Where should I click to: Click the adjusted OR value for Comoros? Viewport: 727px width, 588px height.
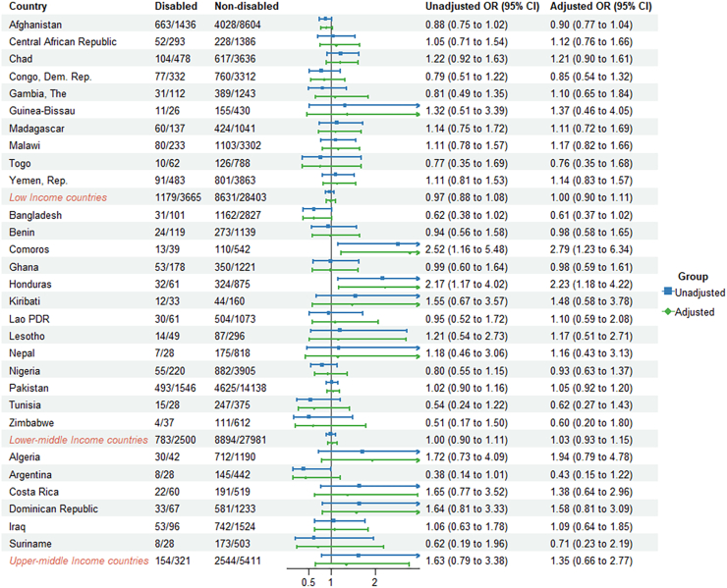(x=591, y=249)
